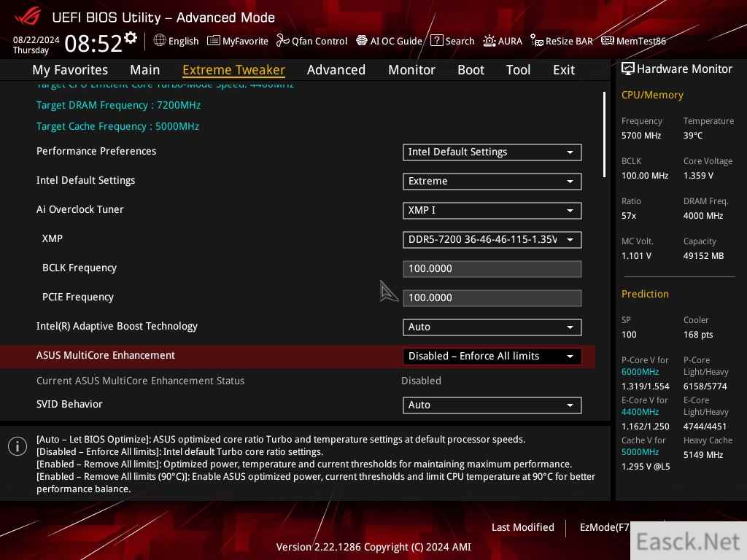Open Qfan Control fan icon
Screen dimensions: 747x560
282,41
